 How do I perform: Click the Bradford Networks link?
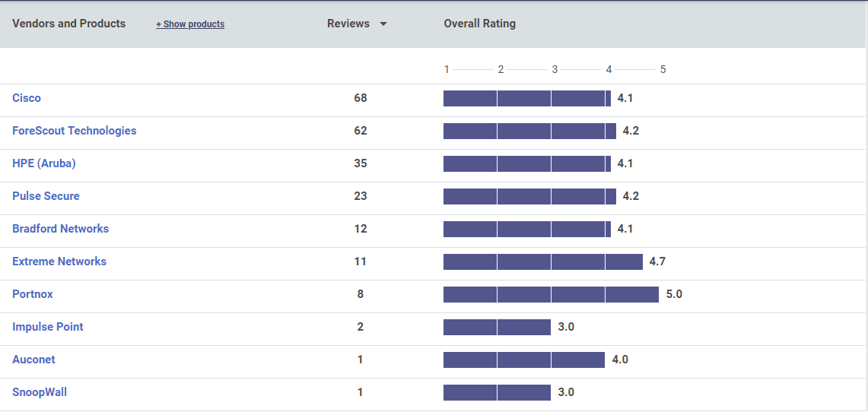(61, 229)
